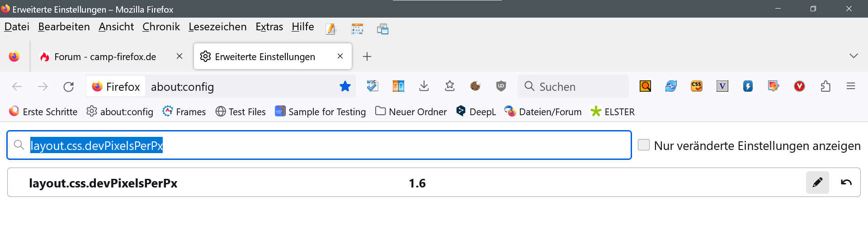The height and width of the screenshot is (229, 868).
Task: Open the Downloads toolbar icon
Action: click(424, 86)
